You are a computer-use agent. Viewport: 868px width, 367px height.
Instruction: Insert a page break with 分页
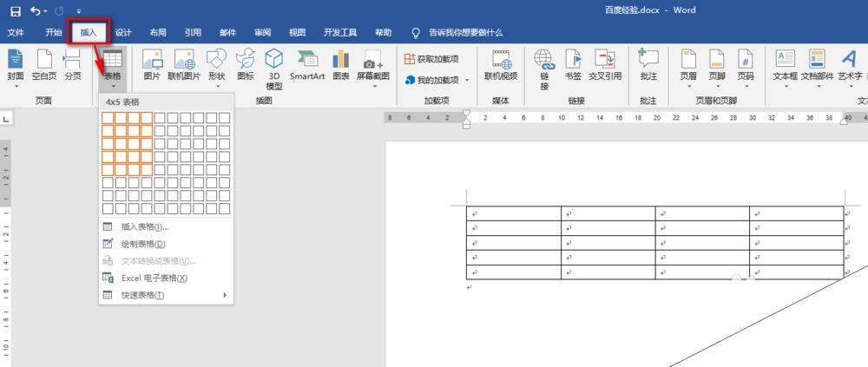click(73, 65)
